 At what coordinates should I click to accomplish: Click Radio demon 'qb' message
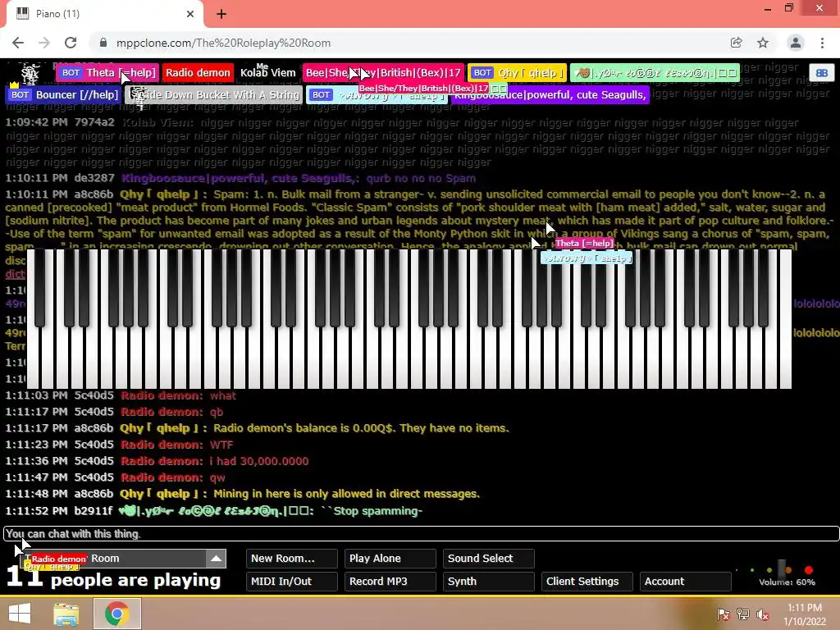pos(217,412)
